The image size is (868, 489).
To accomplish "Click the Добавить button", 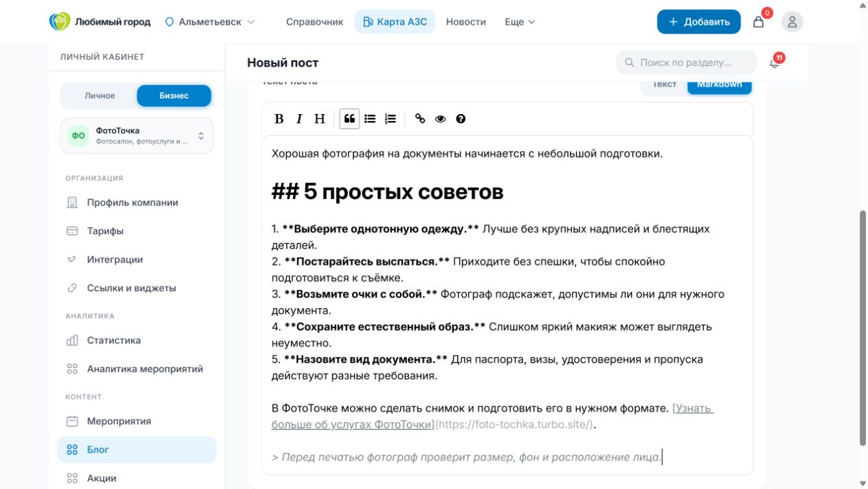I will tap(699, 22).
